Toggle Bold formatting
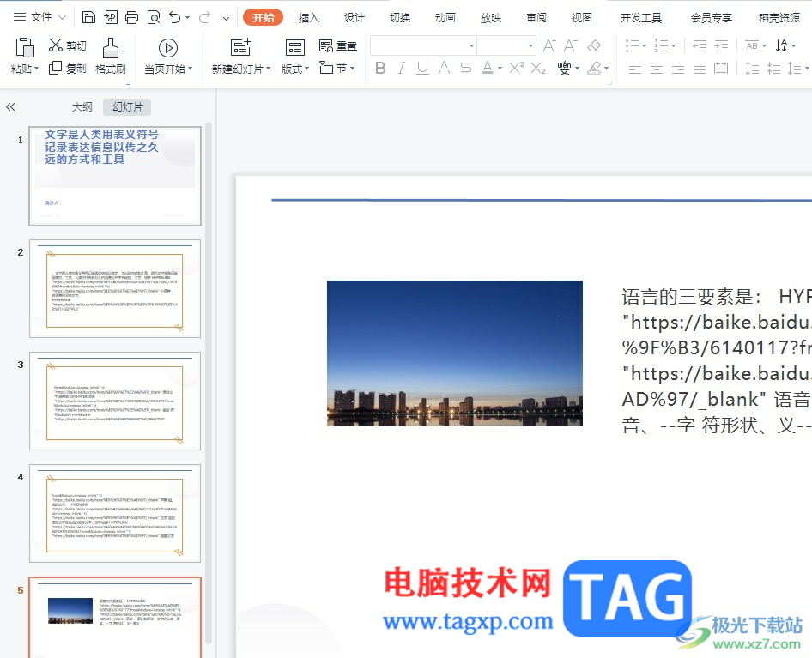This screenshot has width=812, height=658. click(x=380, y=68)
